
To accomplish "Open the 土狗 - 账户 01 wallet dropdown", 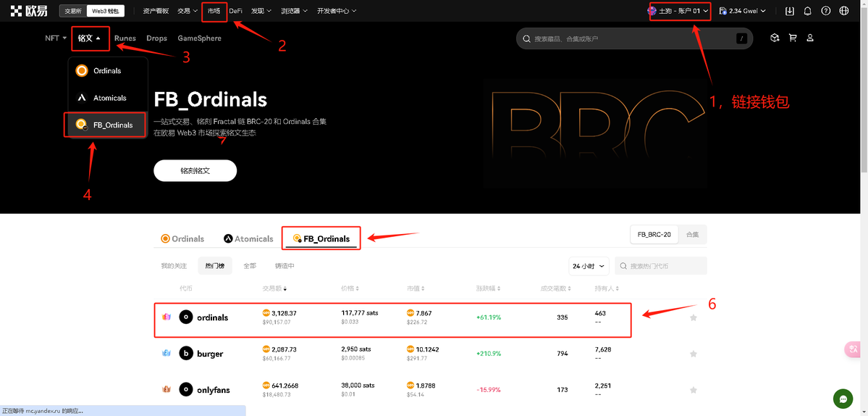I will click(x=678, y=11).
